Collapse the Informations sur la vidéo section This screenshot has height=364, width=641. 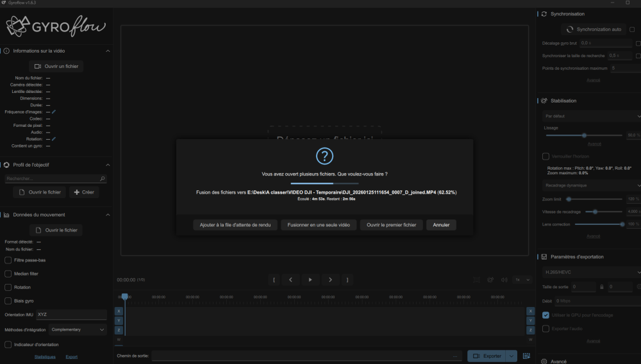108,51
